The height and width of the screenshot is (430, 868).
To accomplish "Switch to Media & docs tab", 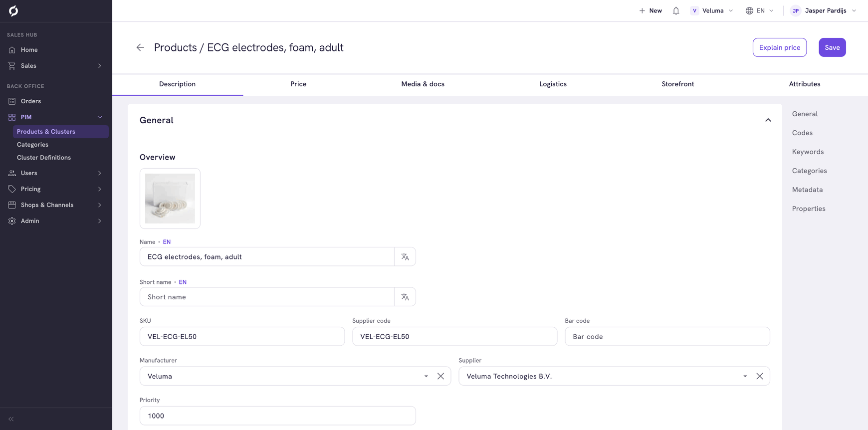I will [423, 84].
